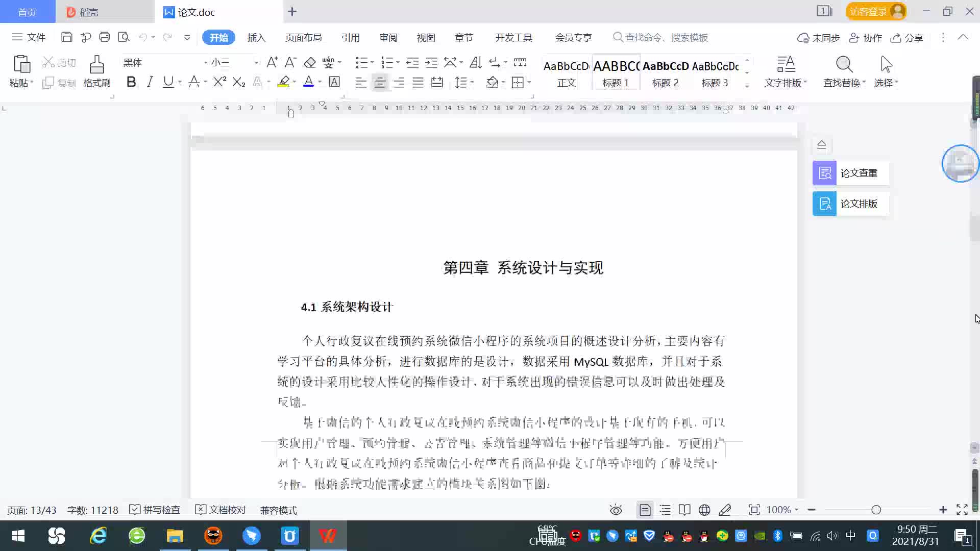Clear formatting with eraser icon
The width and height of the screenshot is (980, 551).
click(x=310, y=62)
